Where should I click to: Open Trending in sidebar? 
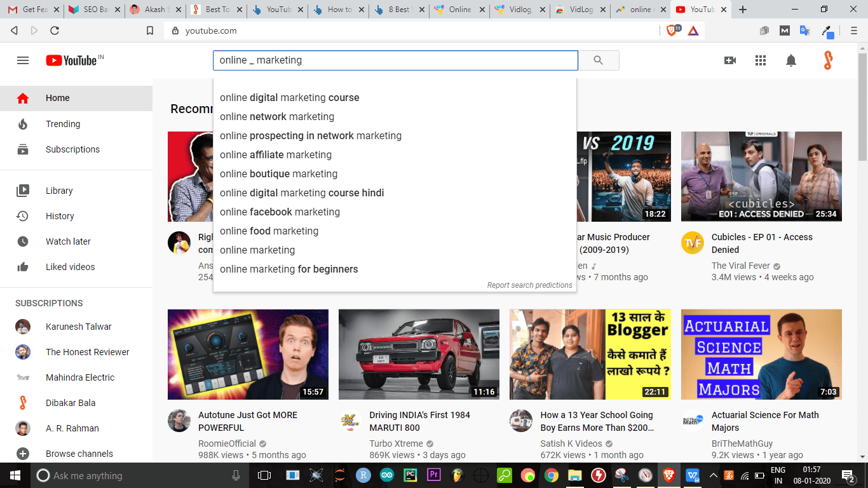(x=76, y=124)
